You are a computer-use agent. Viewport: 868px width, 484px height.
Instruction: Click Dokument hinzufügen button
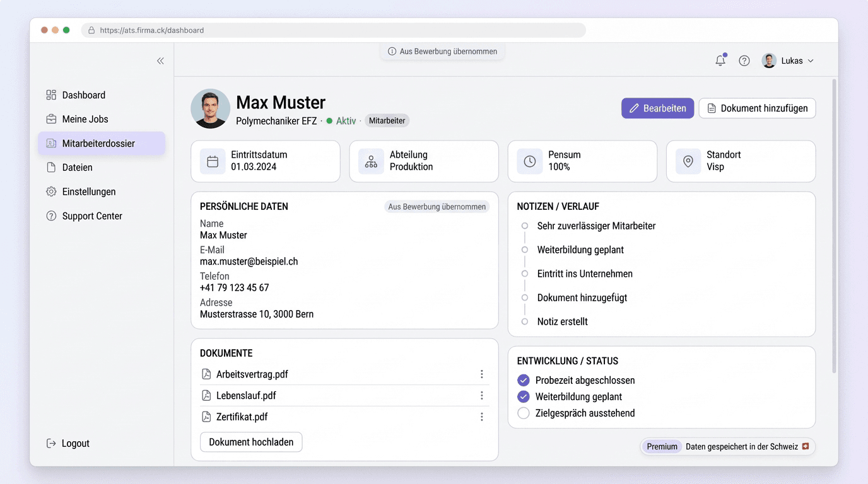coord(757,108)
